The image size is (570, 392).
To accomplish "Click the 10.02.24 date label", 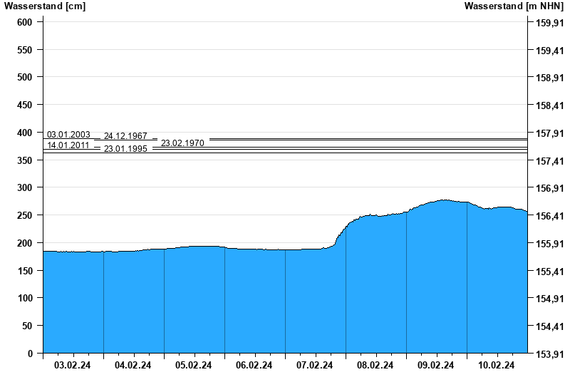I will click(x=496, y=365).
